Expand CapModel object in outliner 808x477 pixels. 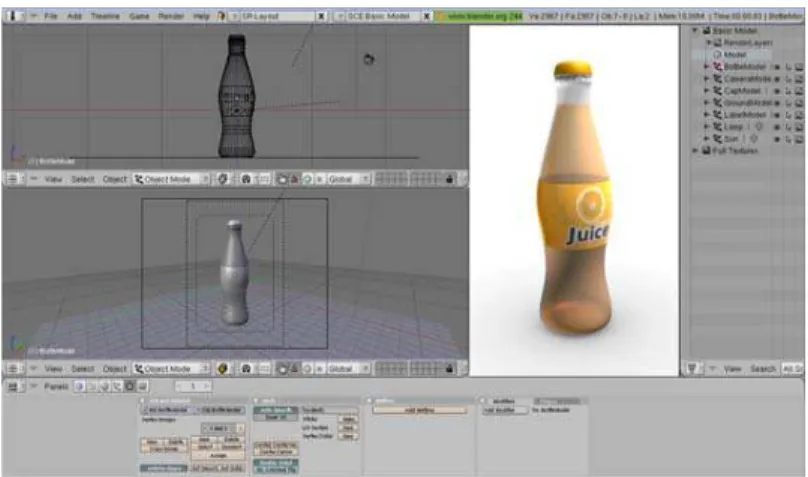click(x=706, y=91)
